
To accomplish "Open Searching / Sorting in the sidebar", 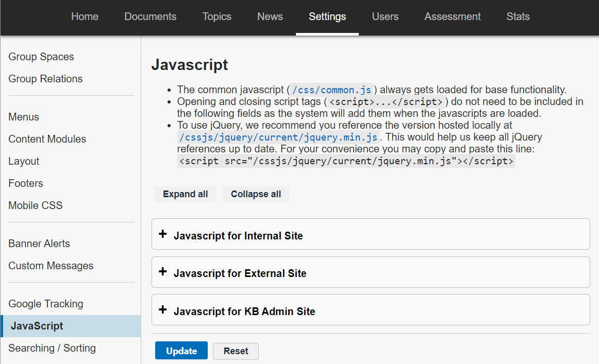I will click(x=52, y=349).
